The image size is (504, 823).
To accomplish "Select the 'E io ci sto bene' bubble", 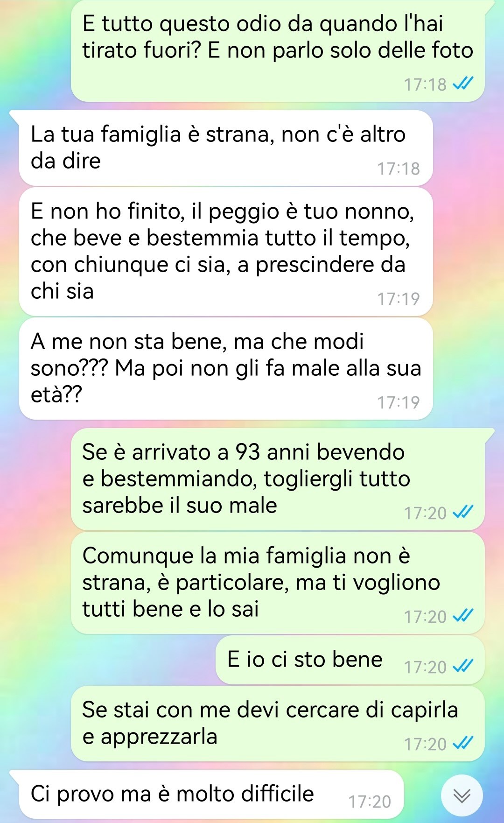I will pos(350,660).
